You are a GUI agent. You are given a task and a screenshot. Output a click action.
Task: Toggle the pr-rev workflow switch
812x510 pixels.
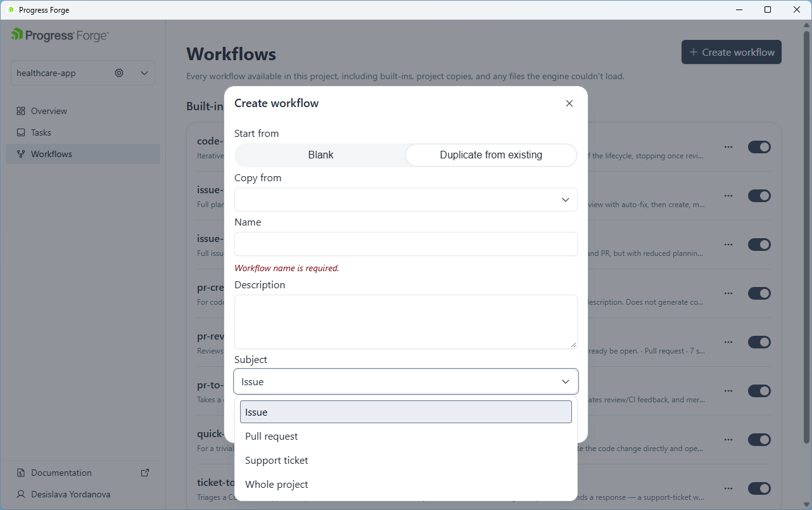[759, 342]
